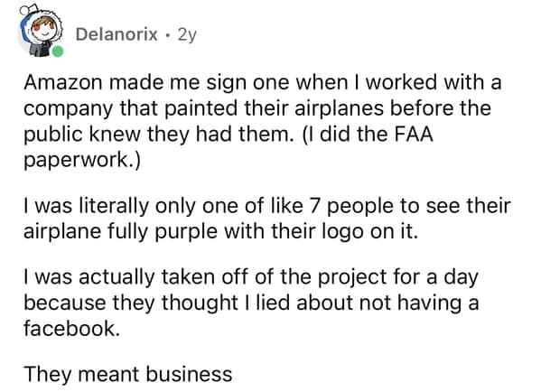Click the word paperwork in comment
541x392 pixels.
click(x=76, y=161)
